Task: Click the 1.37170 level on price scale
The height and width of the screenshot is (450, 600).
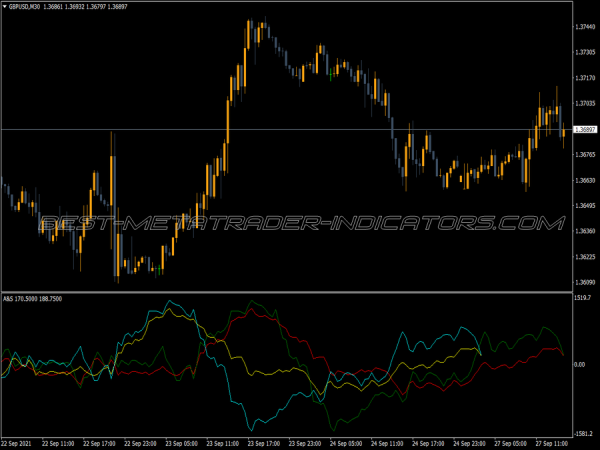Action: coord(585,78)
